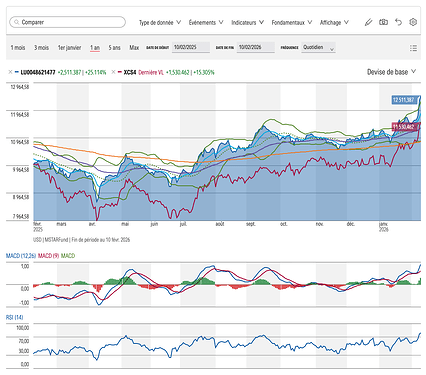The width and height of the screenshot is (426, 375).
Task: Open the Quotidien frequency dropdown
Action: (318, 47)
